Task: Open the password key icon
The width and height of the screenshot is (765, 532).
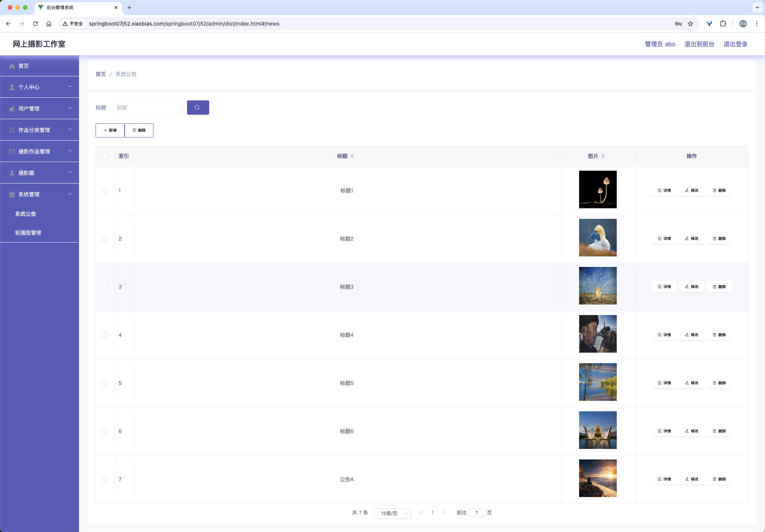Action: 678,24
